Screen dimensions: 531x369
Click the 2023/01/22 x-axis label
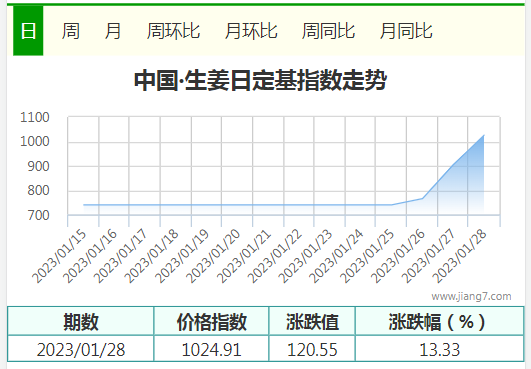(x=275, y=257)
